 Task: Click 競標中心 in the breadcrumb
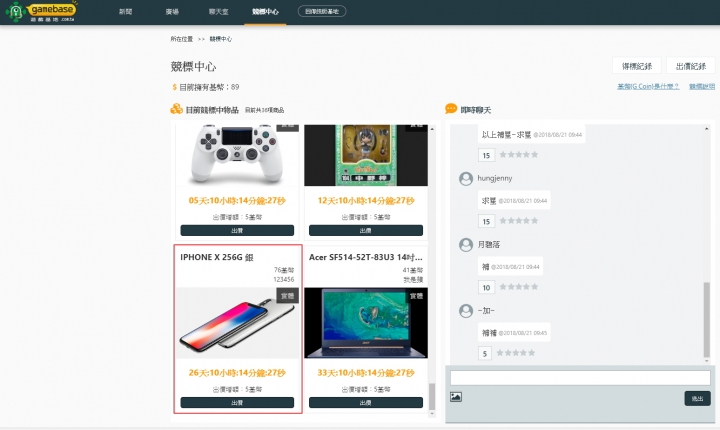221,39
